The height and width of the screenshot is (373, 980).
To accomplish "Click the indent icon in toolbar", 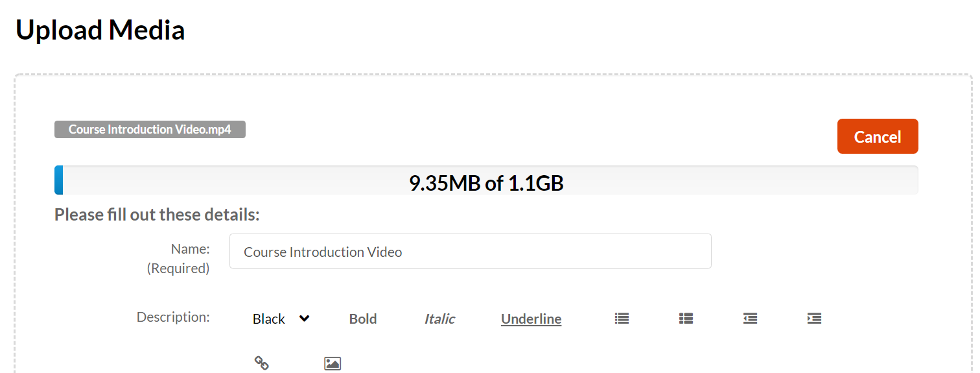I will [814, 319].
